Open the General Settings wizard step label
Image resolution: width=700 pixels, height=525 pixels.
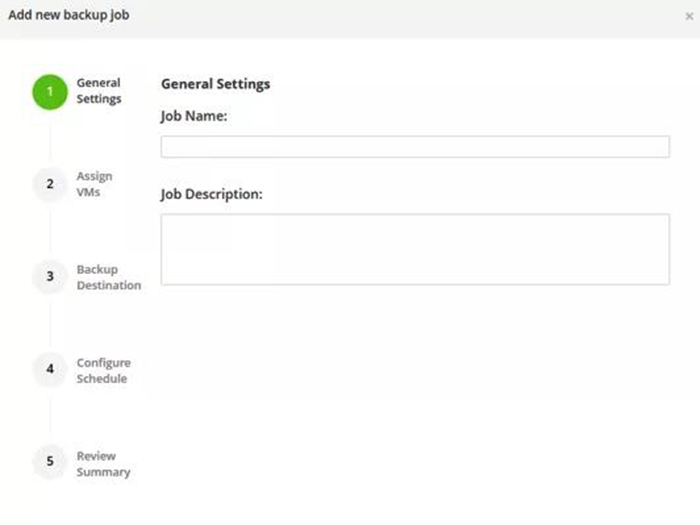point(99,91)
